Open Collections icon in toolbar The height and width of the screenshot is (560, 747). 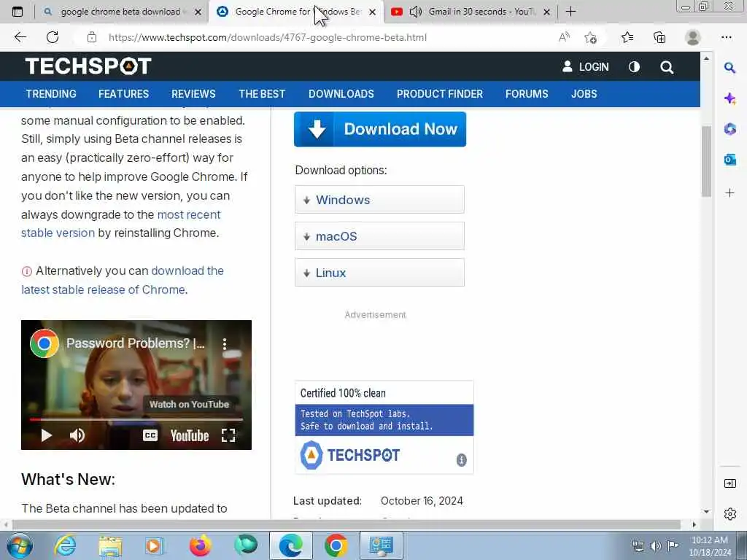click(659, 37)
